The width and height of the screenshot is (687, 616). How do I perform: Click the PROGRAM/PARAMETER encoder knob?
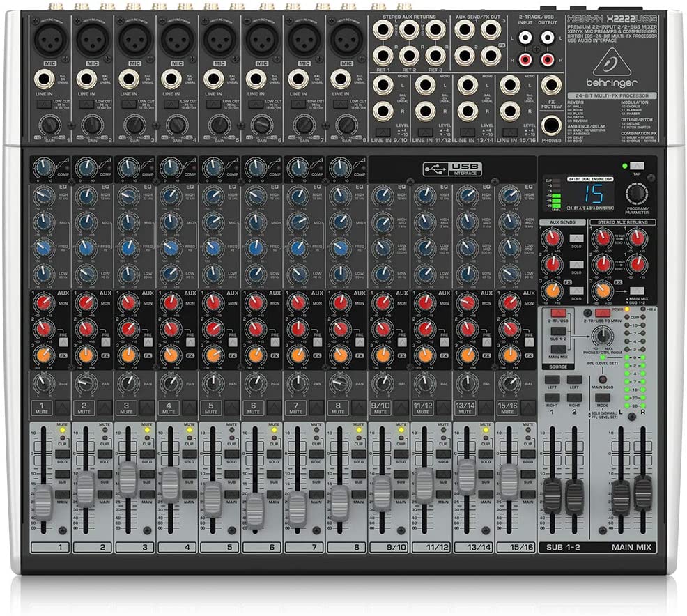pos(637,194)
